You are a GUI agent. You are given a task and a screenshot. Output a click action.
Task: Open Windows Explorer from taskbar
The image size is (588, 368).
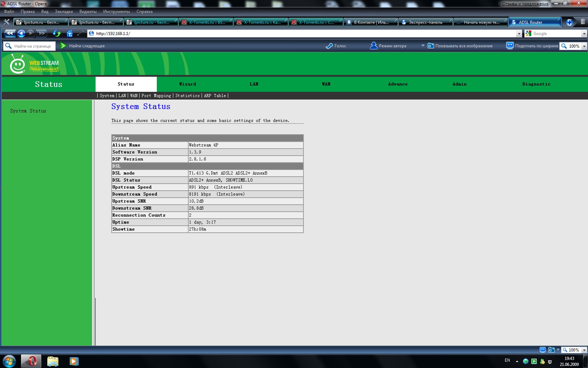coord(52,361)
